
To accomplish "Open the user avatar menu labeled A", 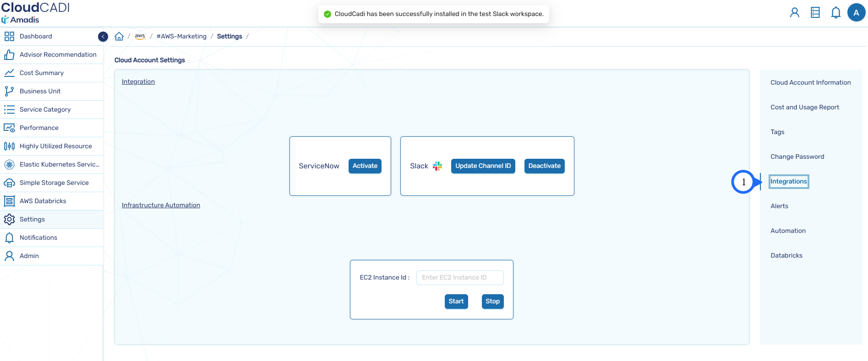I will pyautogui.click(x=857, y=12).
